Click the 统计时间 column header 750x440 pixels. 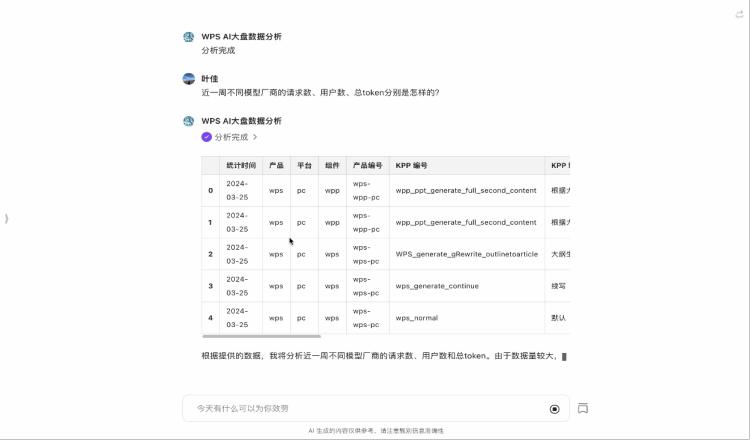241,165
